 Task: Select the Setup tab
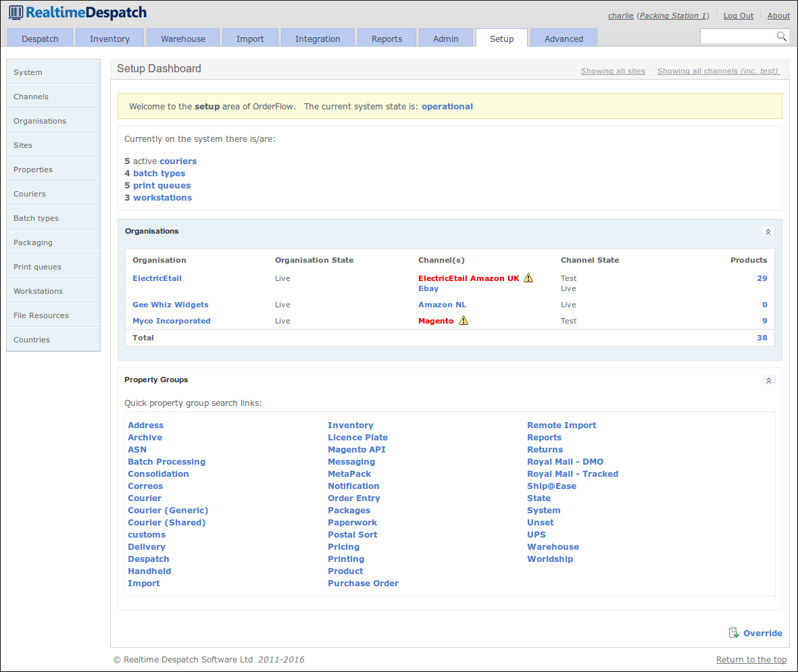(x=502, y=38)
